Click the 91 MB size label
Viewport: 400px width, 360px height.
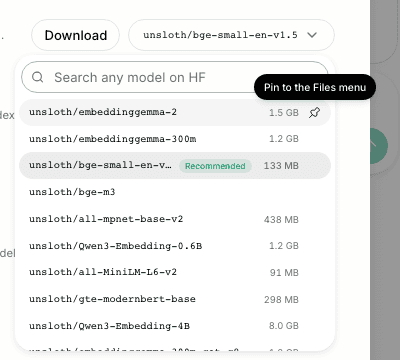[x=284, y=273]
